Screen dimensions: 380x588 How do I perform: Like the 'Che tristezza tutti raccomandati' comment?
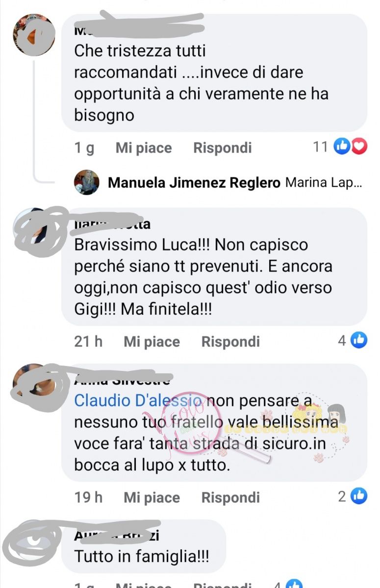click(x=144, y=147)
